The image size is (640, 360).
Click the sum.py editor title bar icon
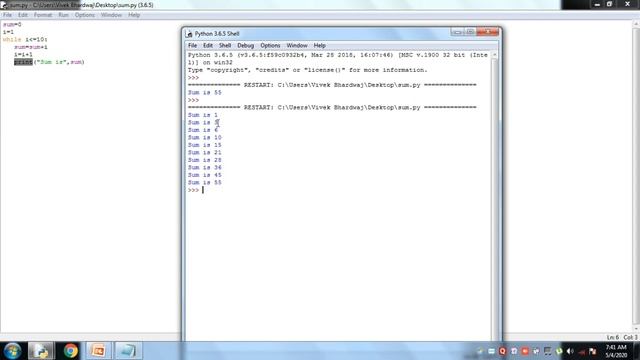point(4,5)
